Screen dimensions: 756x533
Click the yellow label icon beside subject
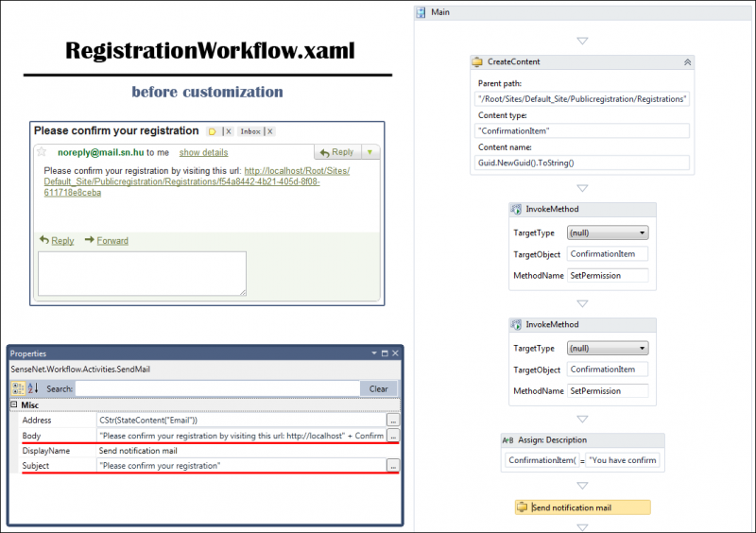212,131
